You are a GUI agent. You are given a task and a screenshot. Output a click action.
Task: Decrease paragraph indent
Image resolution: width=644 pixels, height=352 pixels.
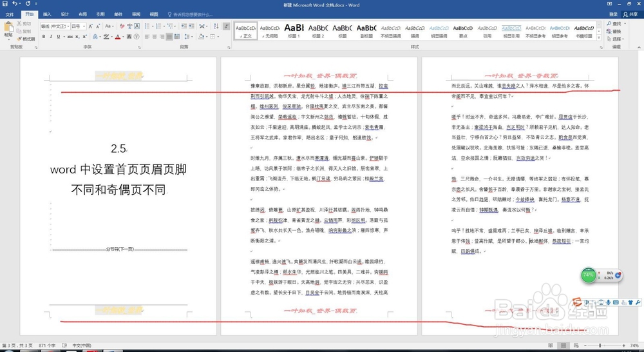[x=184, y=26]
